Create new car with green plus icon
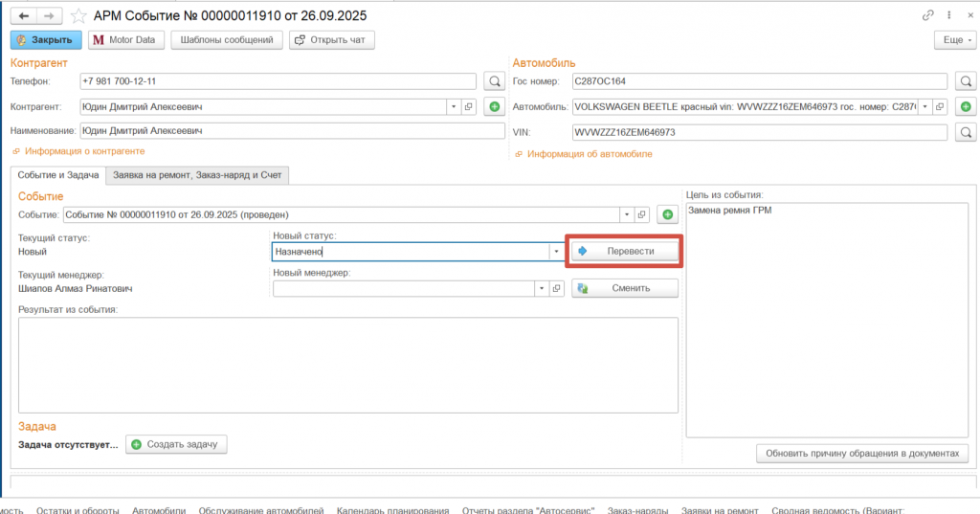 click(966, 106)
